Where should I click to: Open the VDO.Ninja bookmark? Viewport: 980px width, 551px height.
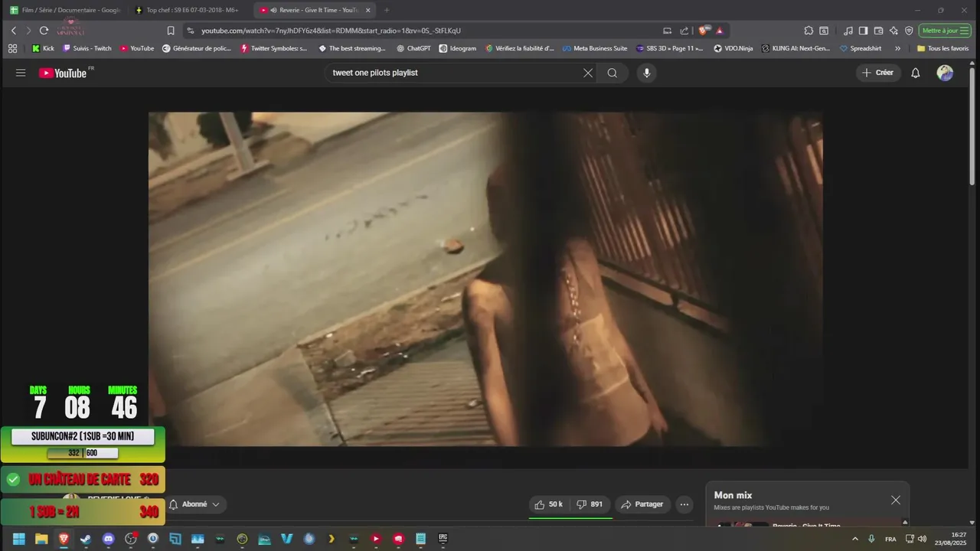(x=733, y=48)
